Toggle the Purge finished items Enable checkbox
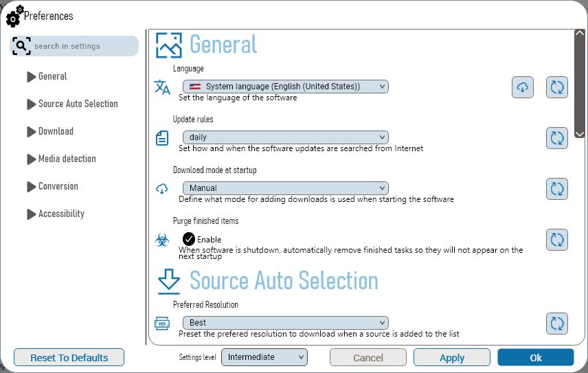 coord(189,239)
